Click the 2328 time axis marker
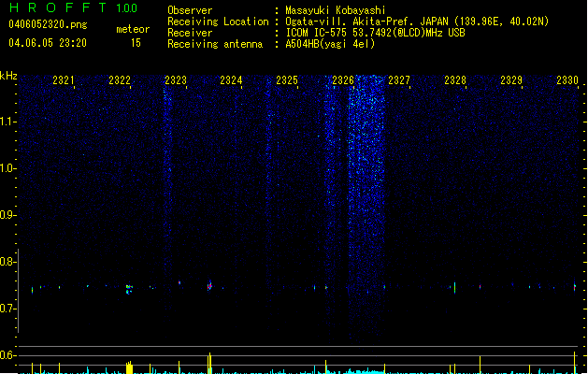 (x=455, y=80)
